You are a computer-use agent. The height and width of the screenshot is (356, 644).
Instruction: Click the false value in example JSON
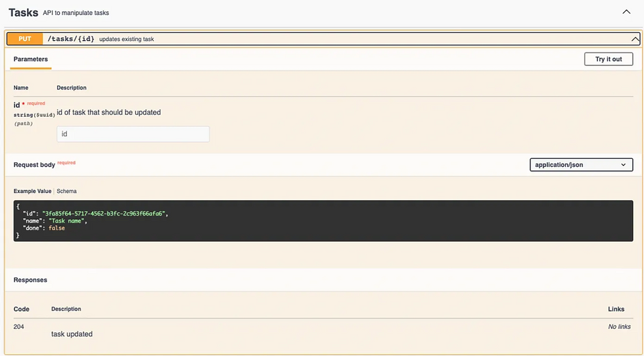[x=57, y=228]
